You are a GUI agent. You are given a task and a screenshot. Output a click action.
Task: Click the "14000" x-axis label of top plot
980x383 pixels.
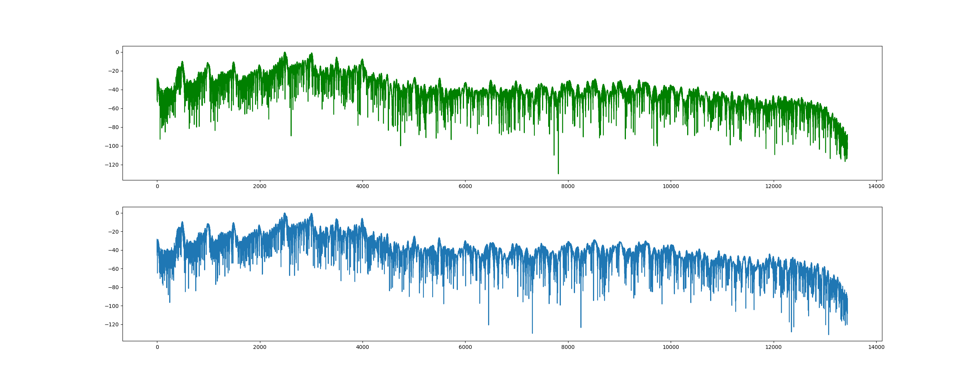click(x=876, y=187)
